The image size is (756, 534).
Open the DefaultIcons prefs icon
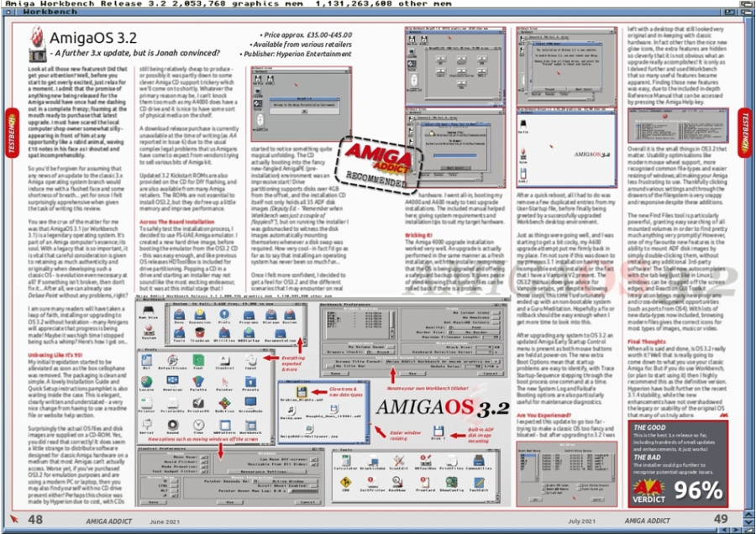(172, 360)
